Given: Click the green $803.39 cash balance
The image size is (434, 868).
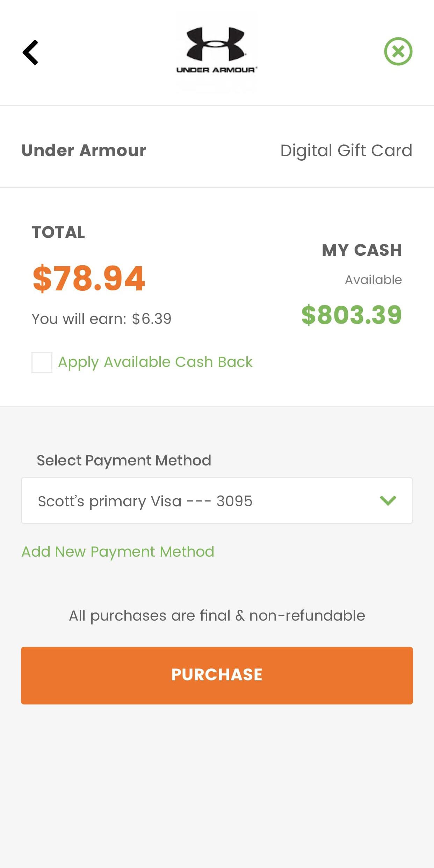Looking at the screenshot, I should pyautogui.click(x=352, y=314).
